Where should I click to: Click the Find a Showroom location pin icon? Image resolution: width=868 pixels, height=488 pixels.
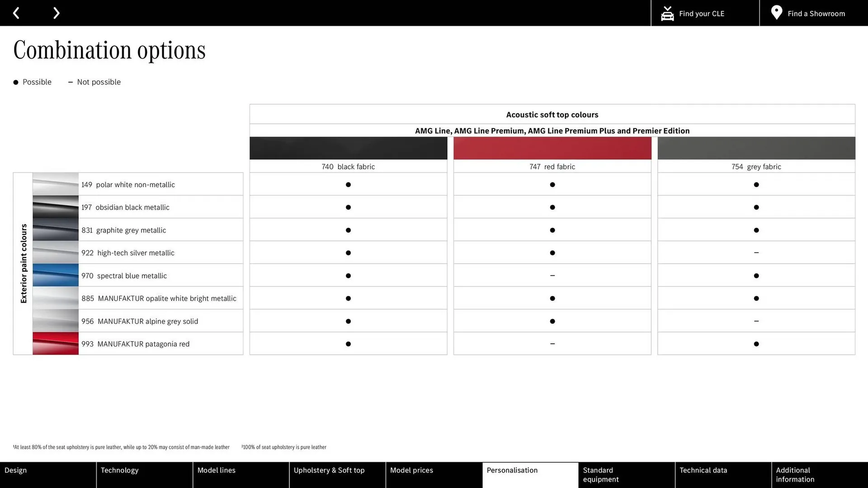tap(776, 13)
